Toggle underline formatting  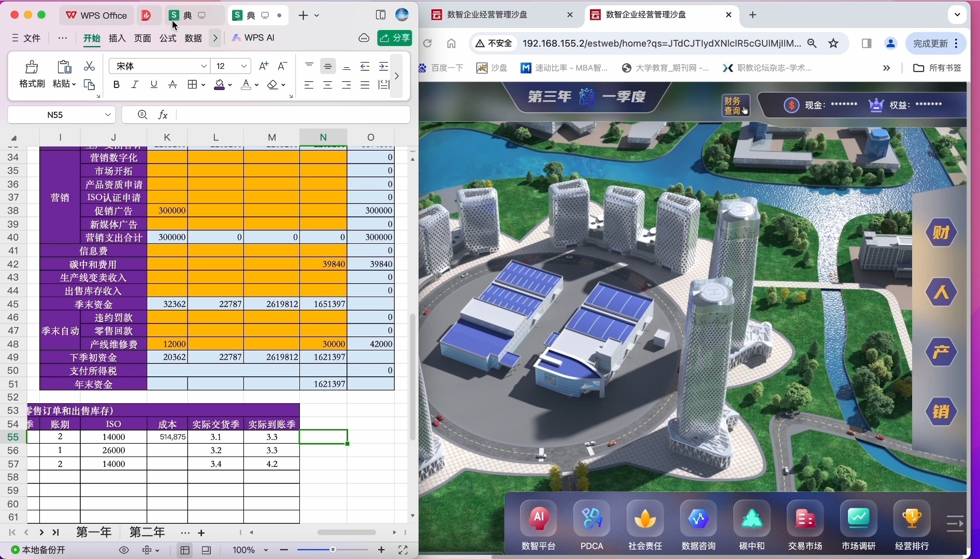pos(154,84)
